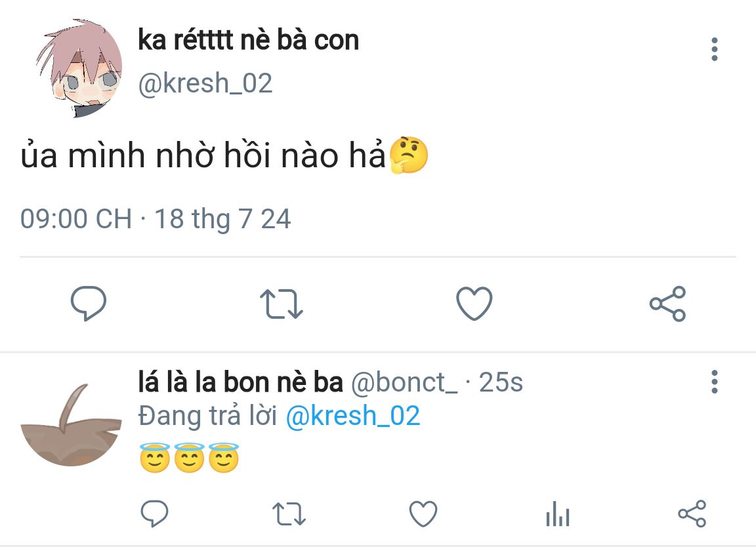
Task: Open the "ka rétttt nè bà con" profile name
Action: tap(248, 41)
